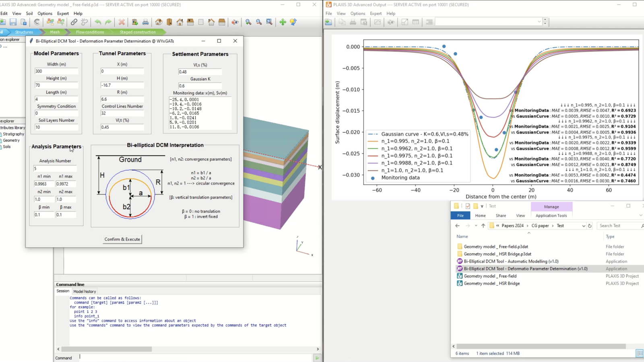The height and width of the screenshot is (362, 644).
Task: Click the Save project floppy disk icon
Action: [x=13, y=22]
